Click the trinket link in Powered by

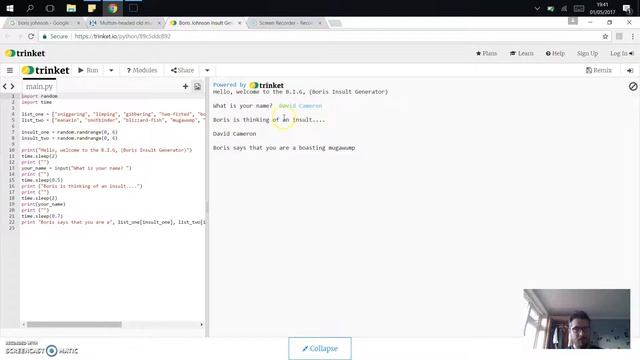(267, 85)
